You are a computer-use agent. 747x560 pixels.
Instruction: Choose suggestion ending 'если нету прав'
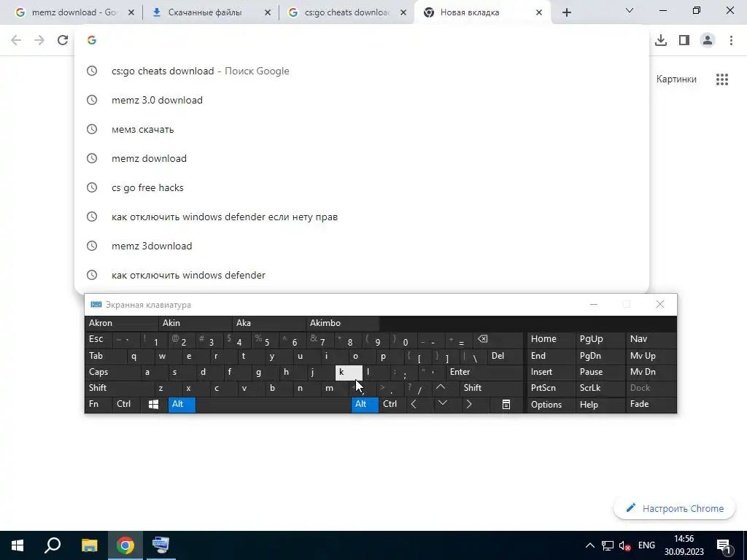[362, 217]
